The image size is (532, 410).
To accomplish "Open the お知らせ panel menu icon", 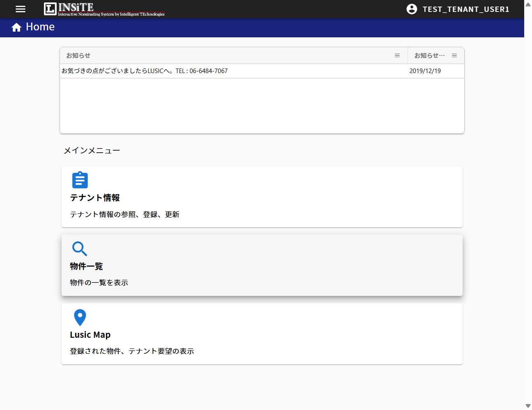I will (397, 55).
